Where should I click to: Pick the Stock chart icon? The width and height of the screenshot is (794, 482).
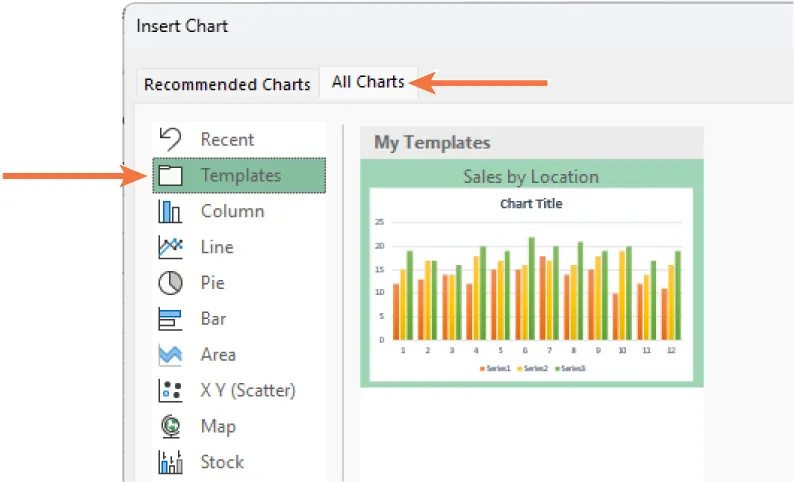pyautogui.click(x=170, y=462)
